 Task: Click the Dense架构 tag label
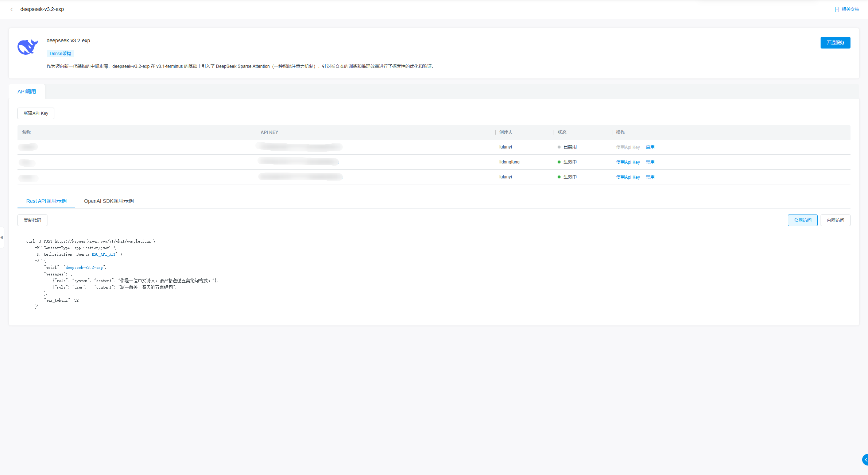(60, 54)
